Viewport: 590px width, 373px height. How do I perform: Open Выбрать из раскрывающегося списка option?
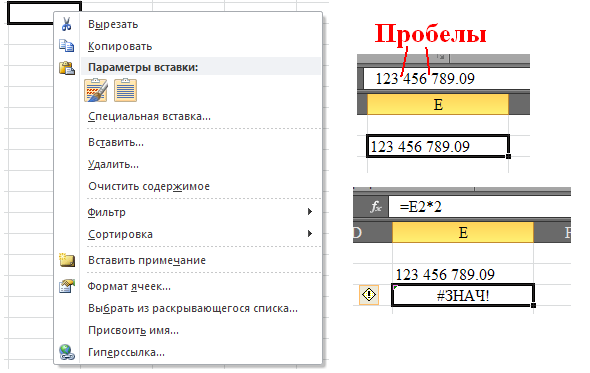pos(193,308)
